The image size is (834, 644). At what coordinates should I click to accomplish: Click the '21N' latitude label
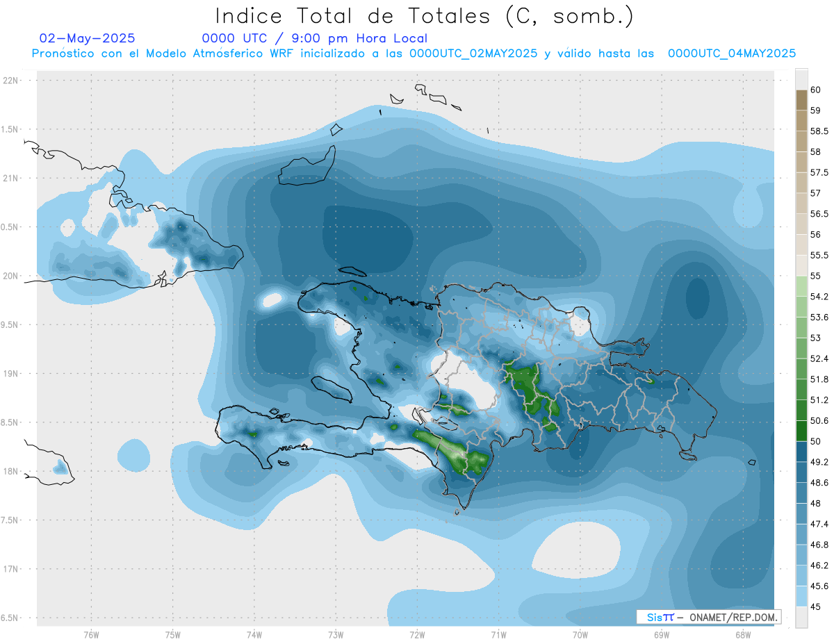coord(10,179)
